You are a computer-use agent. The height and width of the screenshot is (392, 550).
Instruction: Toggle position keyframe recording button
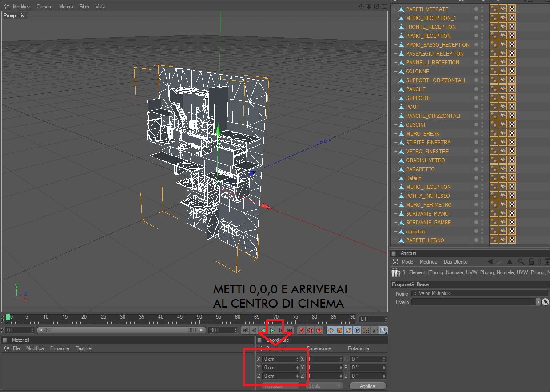(x=330, y=330)
